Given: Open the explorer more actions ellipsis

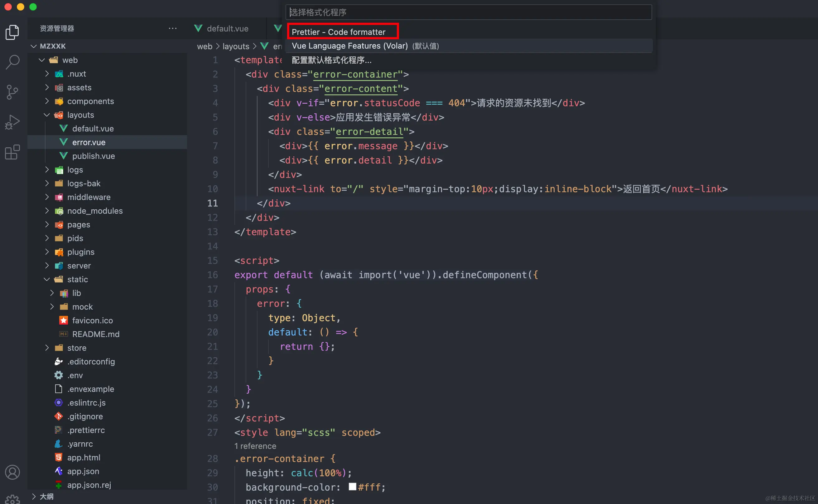Looking at the screenshot, I should (x=172, y=28).
